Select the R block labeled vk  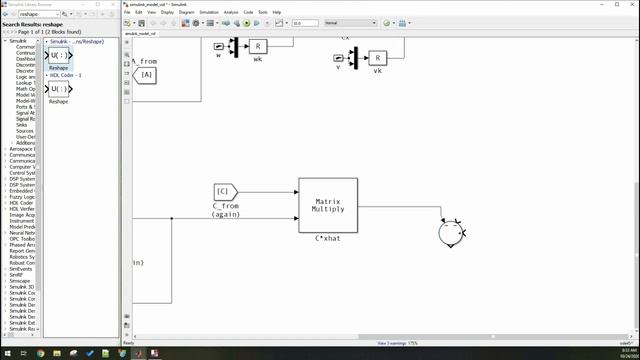378,58
